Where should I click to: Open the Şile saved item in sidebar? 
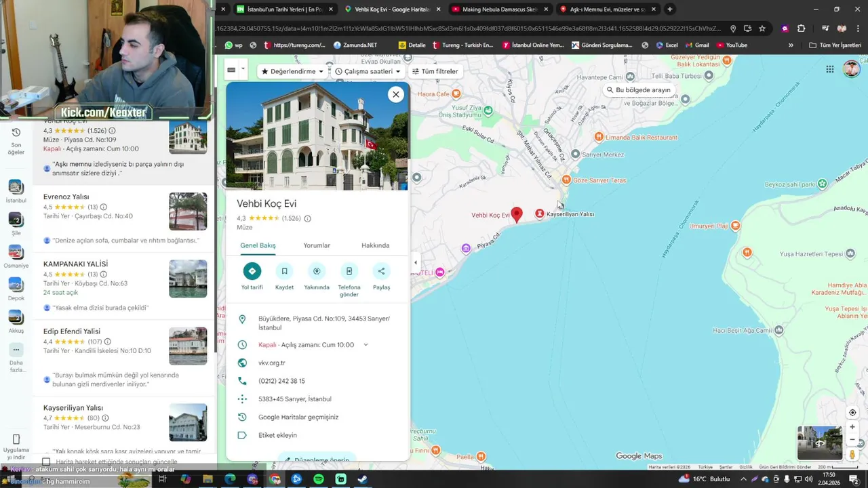click(x=16, y=220)
